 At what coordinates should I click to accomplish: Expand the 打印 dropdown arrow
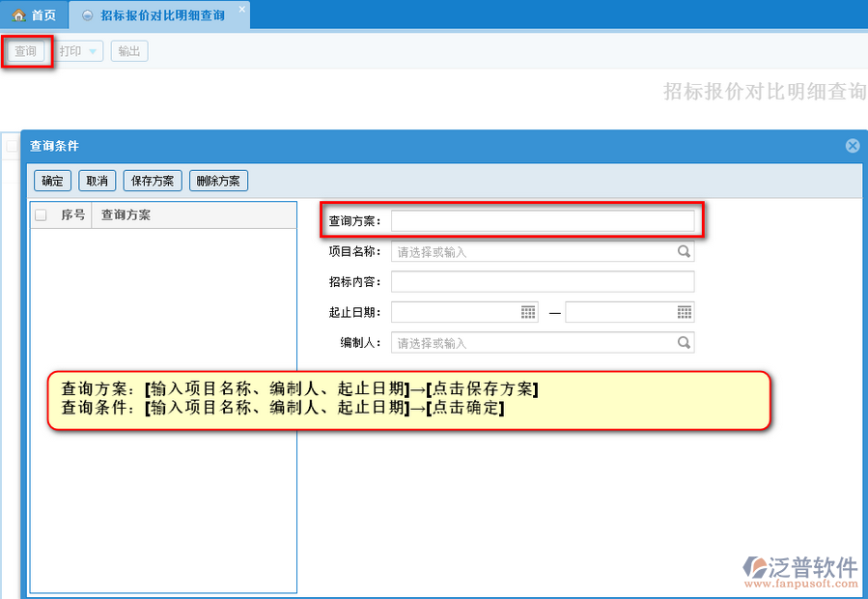(93, 51)
